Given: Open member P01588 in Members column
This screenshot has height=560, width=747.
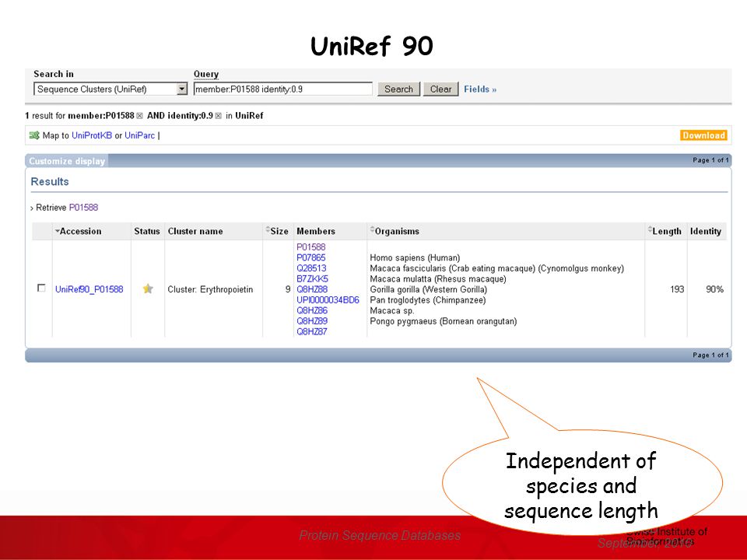Looking at the screenshot, I should pos(311,247).
